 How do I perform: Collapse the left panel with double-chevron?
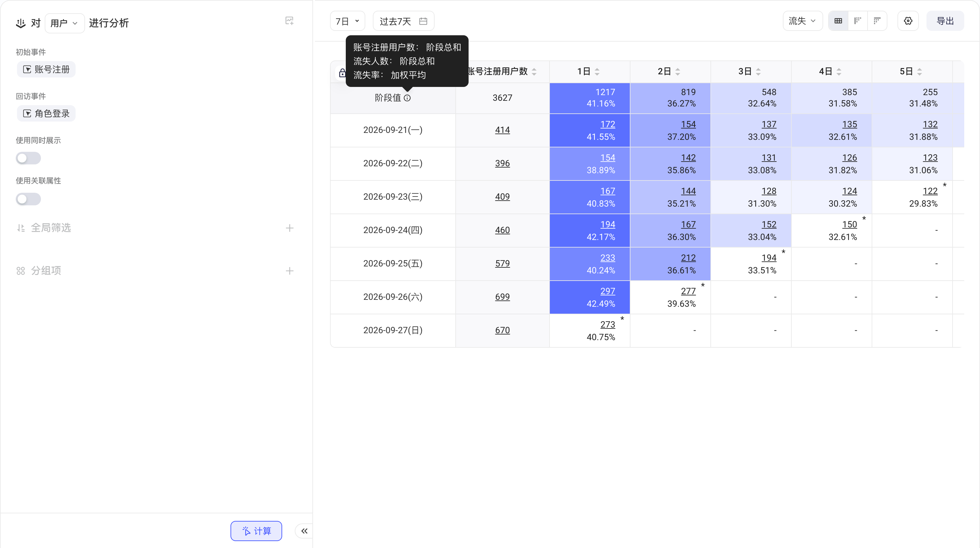point(304,531)
